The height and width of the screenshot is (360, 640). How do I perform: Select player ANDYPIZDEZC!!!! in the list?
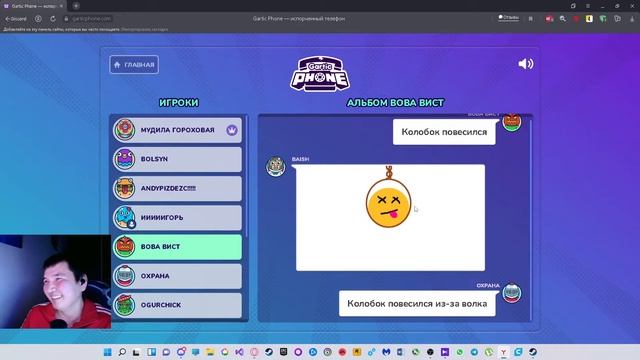tap(178, 189)
